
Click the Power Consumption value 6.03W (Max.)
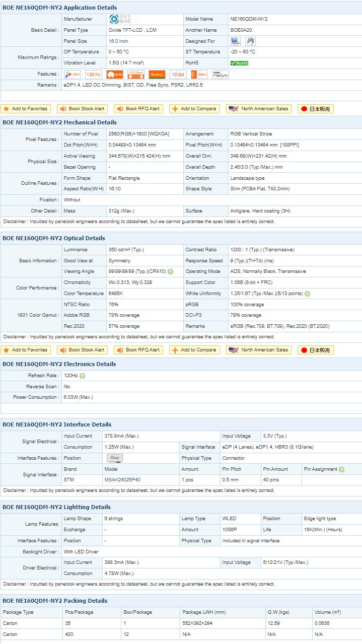(78, 397)
